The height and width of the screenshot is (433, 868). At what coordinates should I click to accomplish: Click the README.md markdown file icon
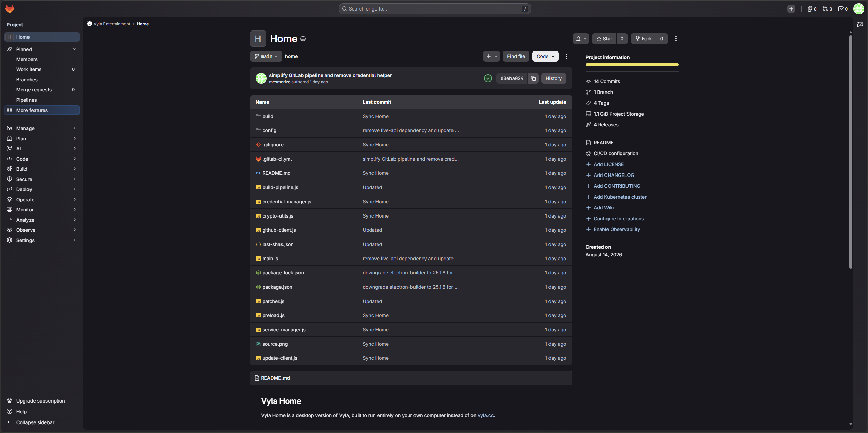258,173
